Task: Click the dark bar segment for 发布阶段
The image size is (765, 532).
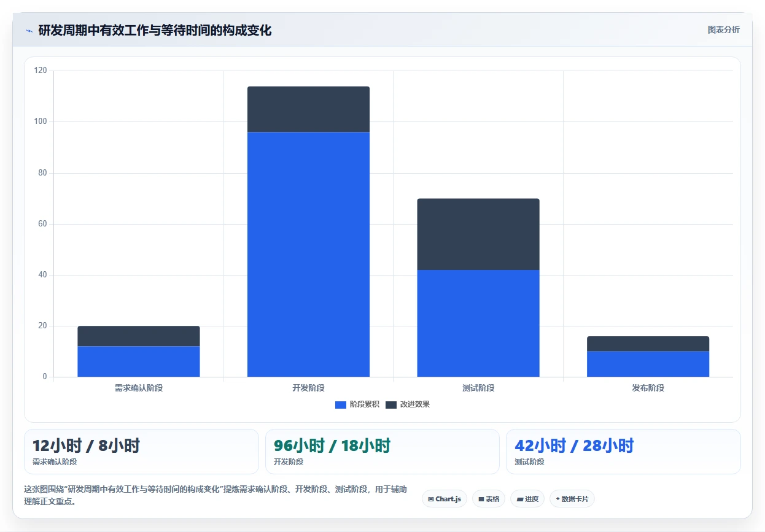Action: (x=648, y=344)
